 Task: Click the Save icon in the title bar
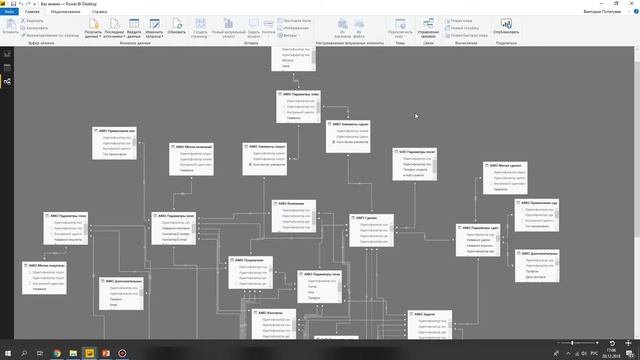point(13,4)
